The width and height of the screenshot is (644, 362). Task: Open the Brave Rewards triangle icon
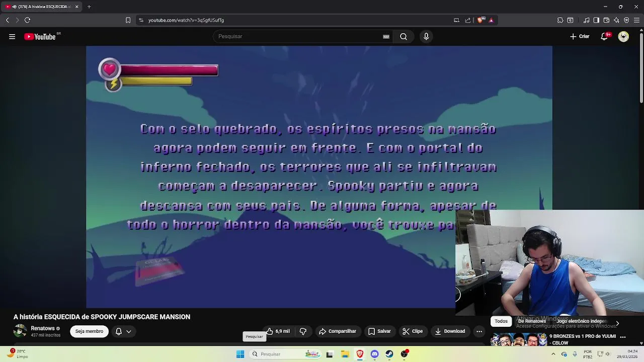(x=491, y=20)
